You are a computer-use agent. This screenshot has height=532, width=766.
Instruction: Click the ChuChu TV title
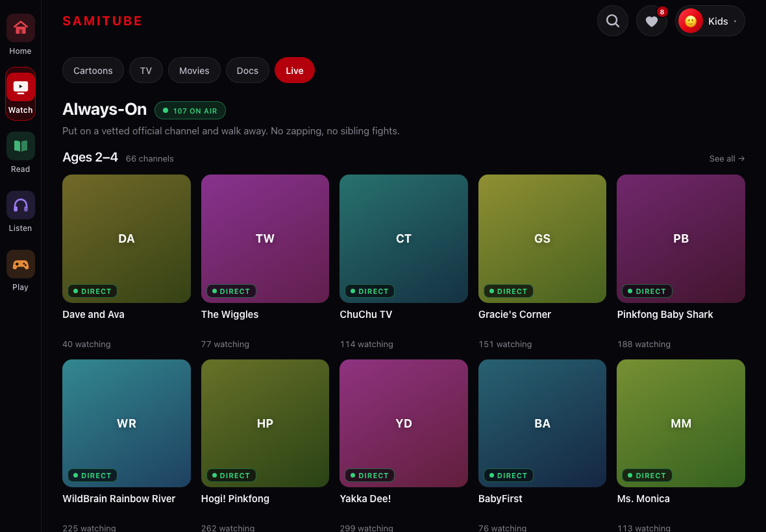(x=366, y=314)
